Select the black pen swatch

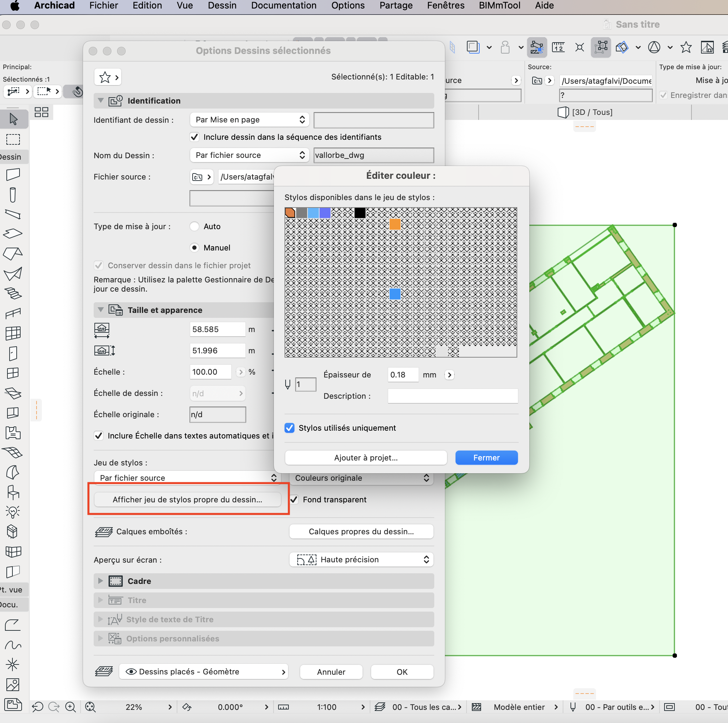pyautogui.click(x=360, y=213)
